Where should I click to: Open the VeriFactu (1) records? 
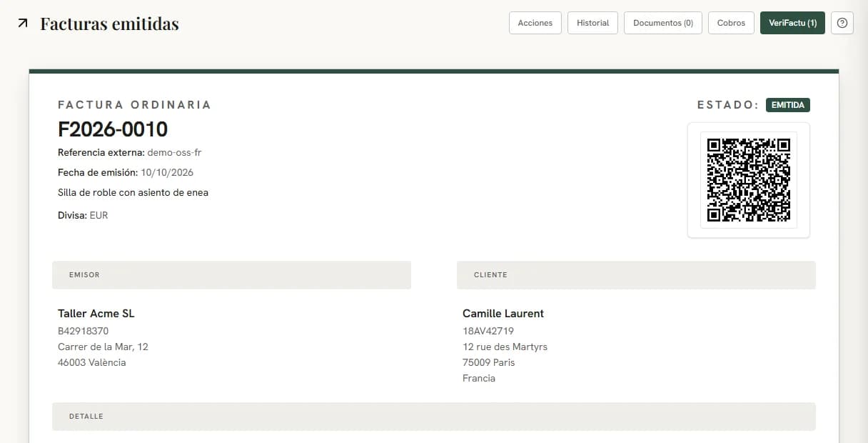tap(792, 23)
